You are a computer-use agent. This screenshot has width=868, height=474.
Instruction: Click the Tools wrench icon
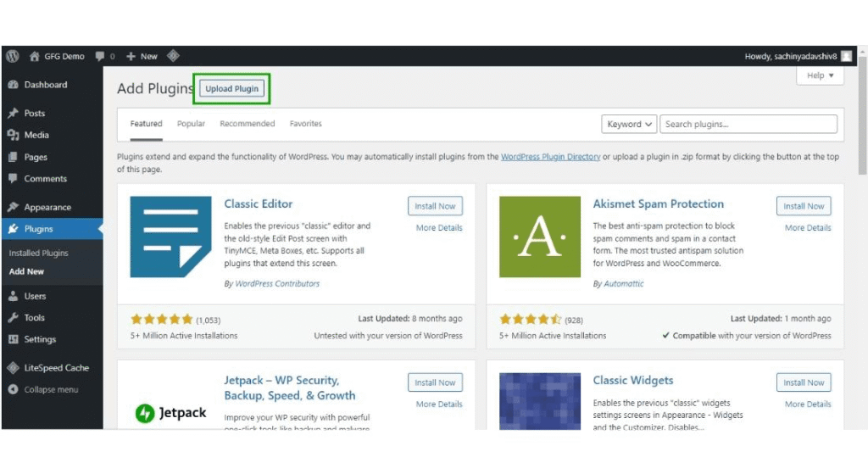tap(14, 317)
